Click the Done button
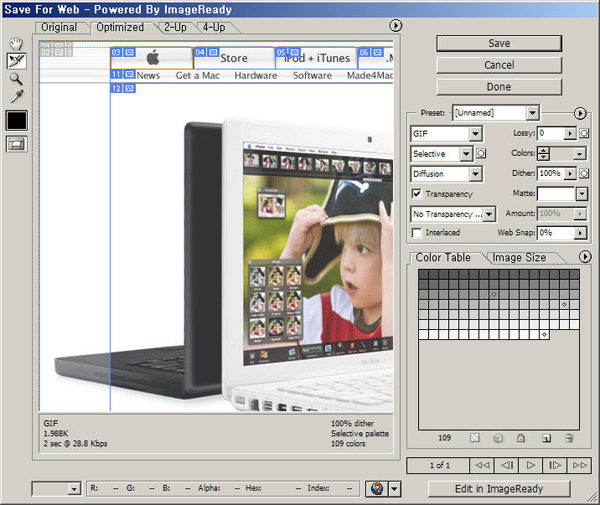 (499, 87)
